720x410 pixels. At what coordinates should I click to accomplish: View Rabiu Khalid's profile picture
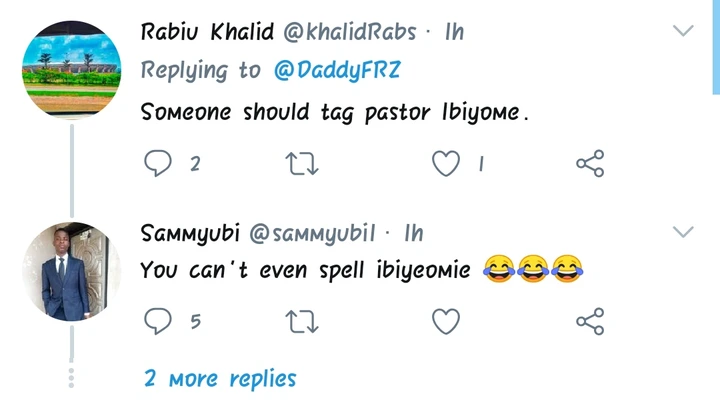point(71,70)
